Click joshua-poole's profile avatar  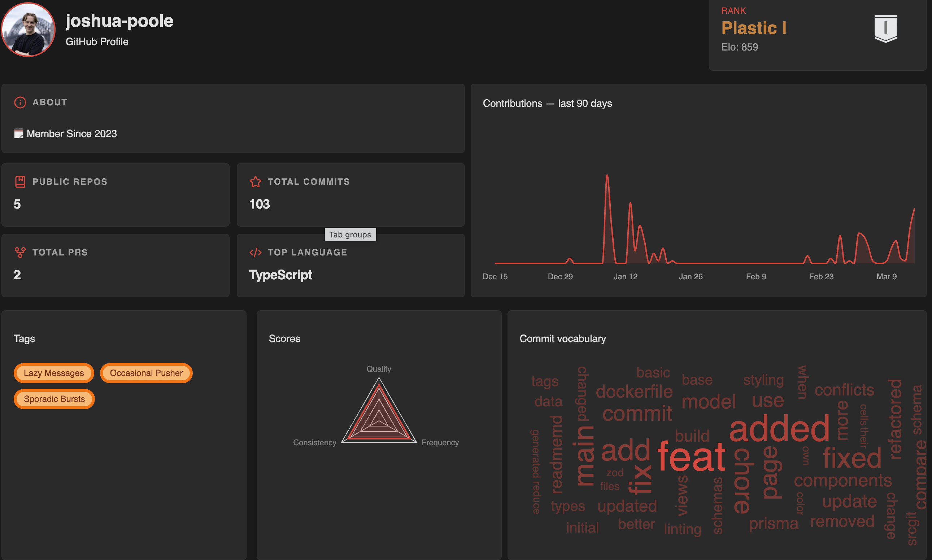point(28,30)
